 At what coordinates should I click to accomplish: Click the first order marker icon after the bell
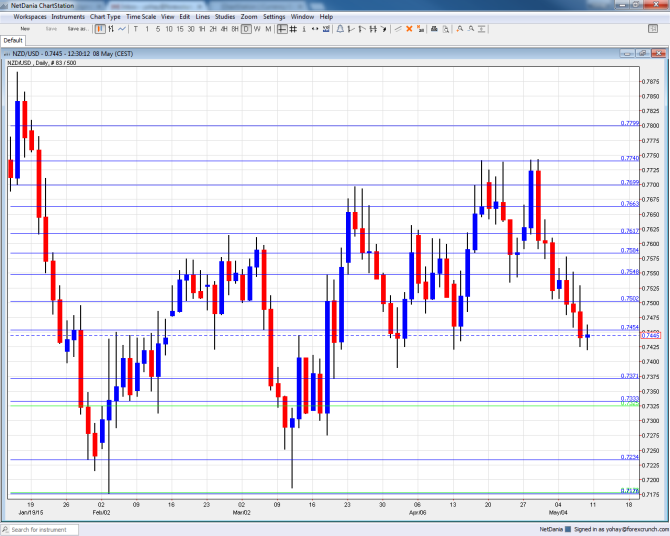351,29
